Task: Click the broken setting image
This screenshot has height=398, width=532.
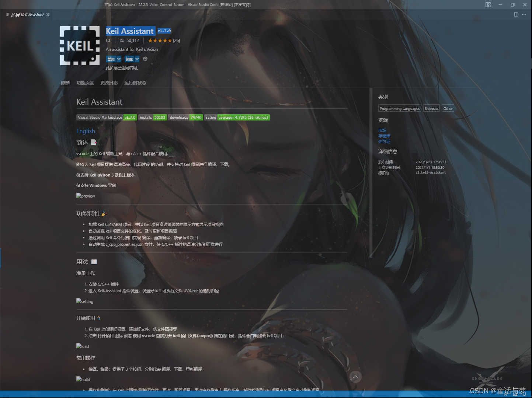Action: 85,301
